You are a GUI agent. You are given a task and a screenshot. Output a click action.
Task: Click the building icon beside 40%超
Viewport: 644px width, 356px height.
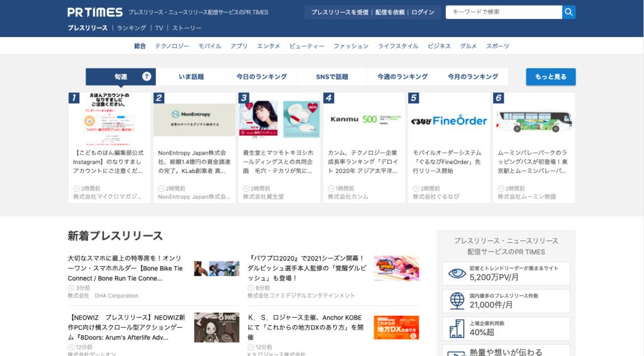(x=457, y=328)
